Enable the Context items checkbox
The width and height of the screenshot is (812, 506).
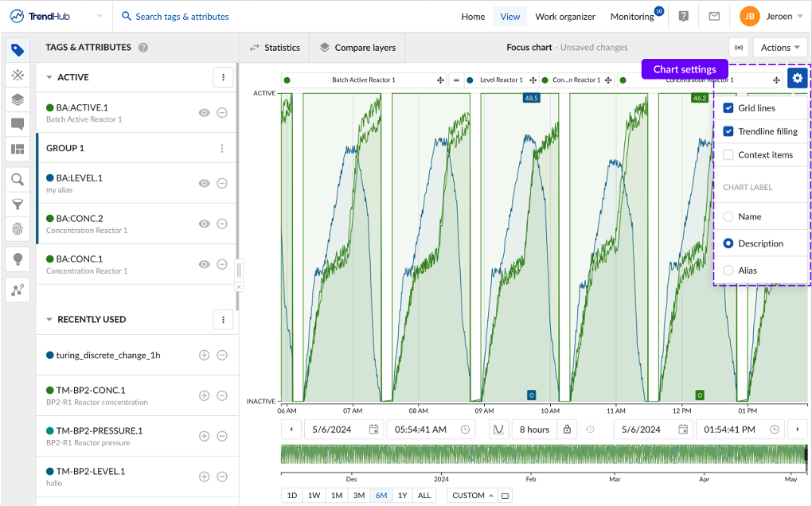click(x=728, y=155)
